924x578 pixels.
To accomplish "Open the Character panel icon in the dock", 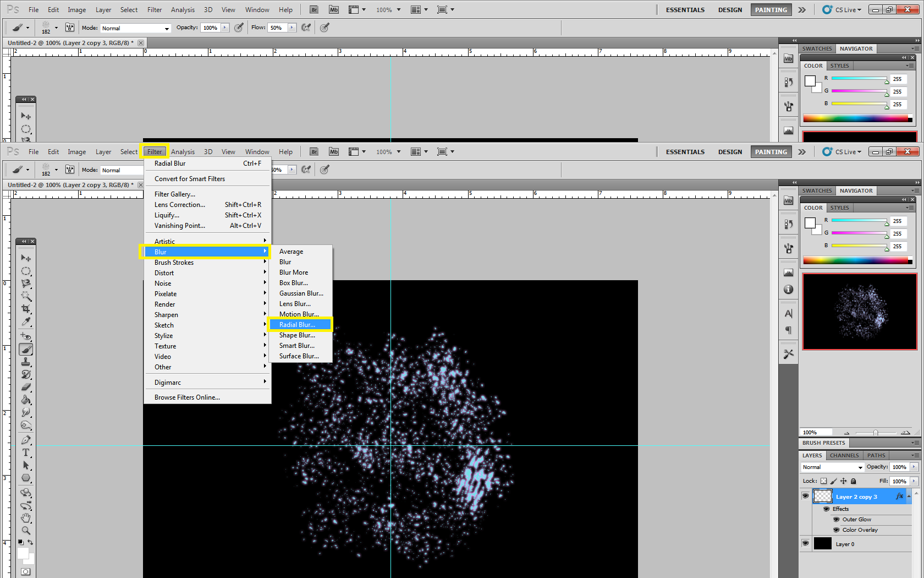I will (788, 313).
